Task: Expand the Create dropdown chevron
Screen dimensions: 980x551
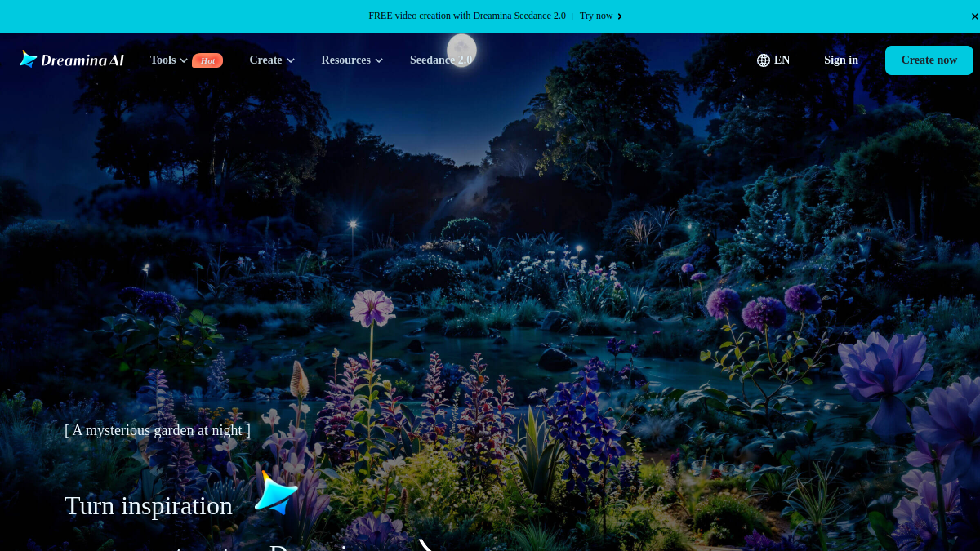Action: click(290, 60)
